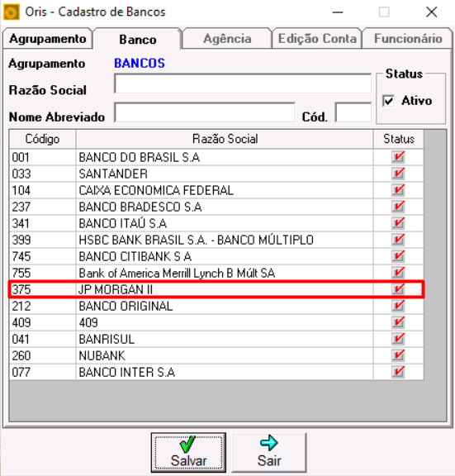Click the Código column header

pos(42,139)
